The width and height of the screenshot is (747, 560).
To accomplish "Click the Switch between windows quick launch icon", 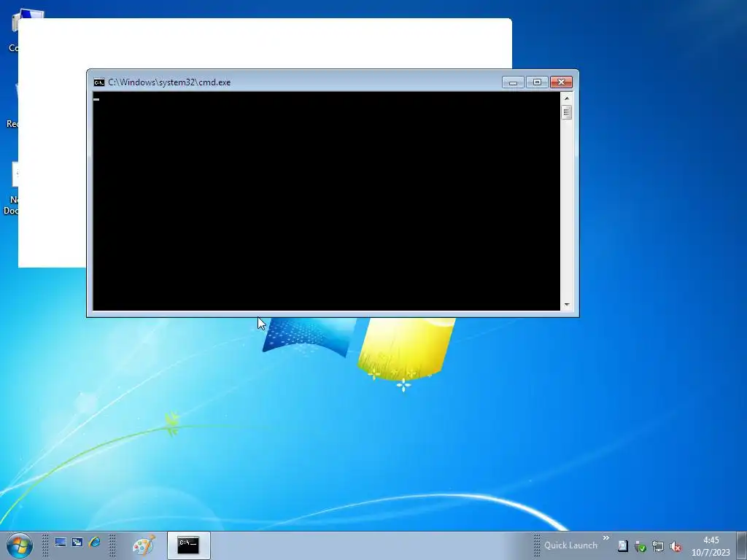I will pos(77,542).
